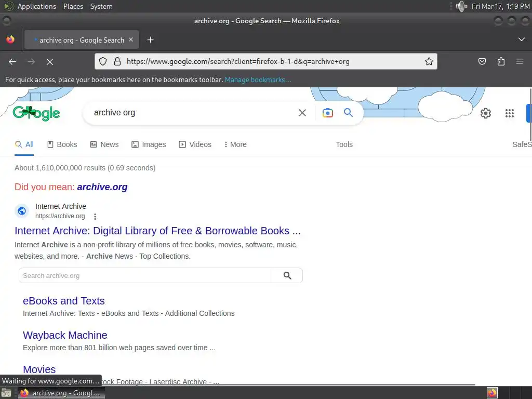Expand the More search filters menu
The width and height of the screenshot is (532, 399).
click(235, 144)
